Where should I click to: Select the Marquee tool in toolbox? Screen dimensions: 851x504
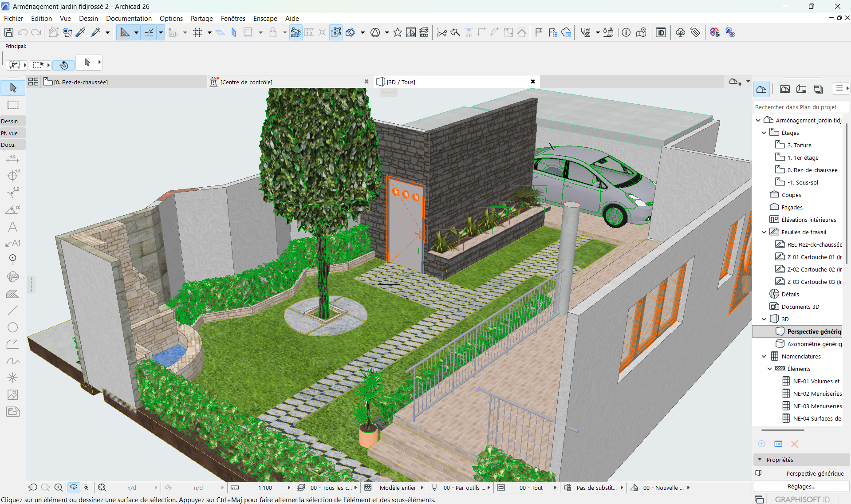pyautogui.click(x=13, y=105)
